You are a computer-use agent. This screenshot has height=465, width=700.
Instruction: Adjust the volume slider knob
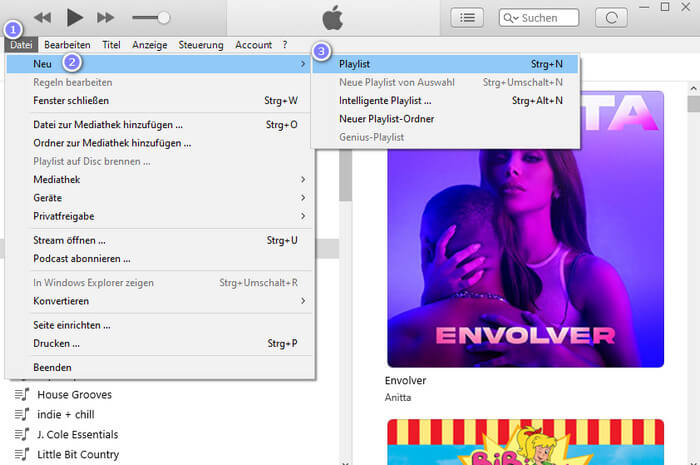163,17
